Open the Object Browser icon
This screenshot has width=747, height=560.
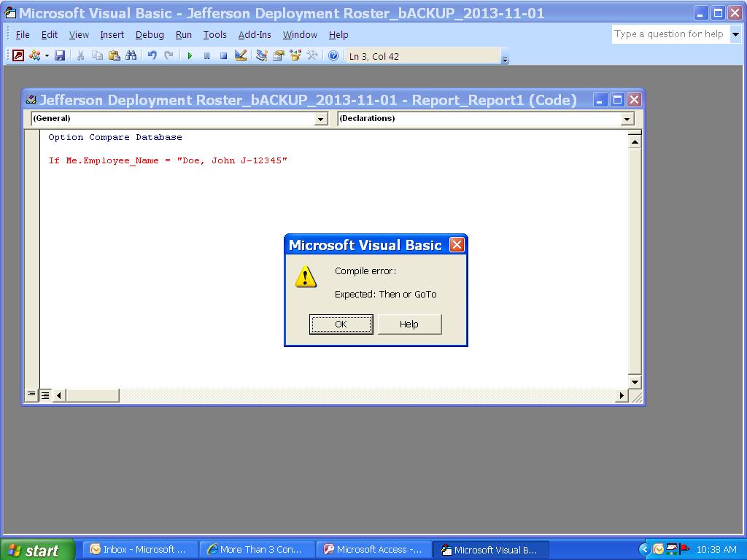tap(295, 55)
